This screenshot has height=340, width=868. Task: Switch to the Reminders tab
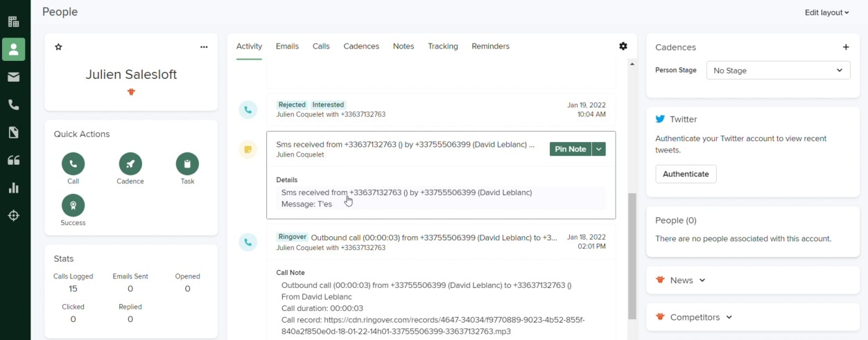pos(490,46)
